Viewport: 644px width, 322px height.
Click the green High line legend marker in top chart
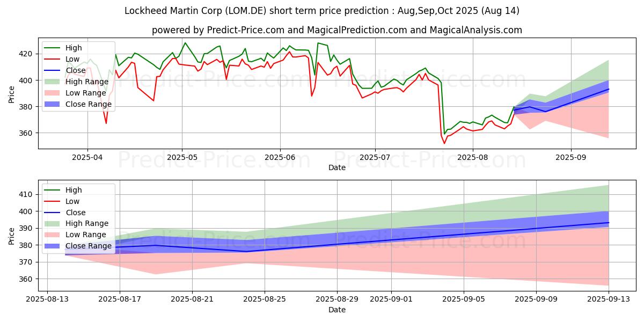(x=54, y=48)
